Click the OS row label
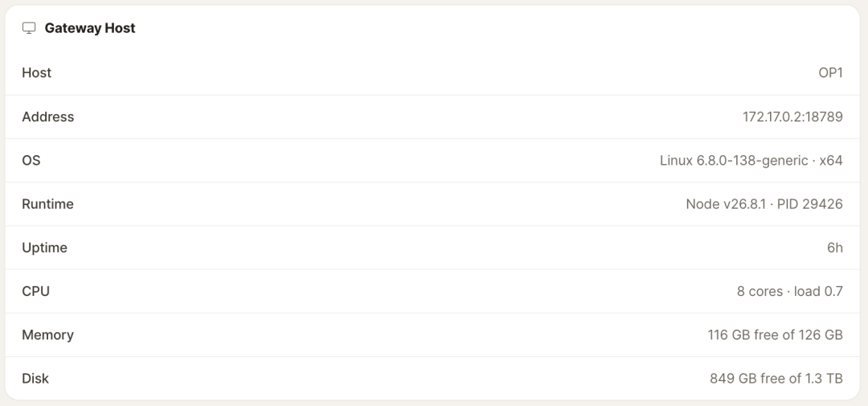Screen dimensions: 868x406 (x=31, y=160)
